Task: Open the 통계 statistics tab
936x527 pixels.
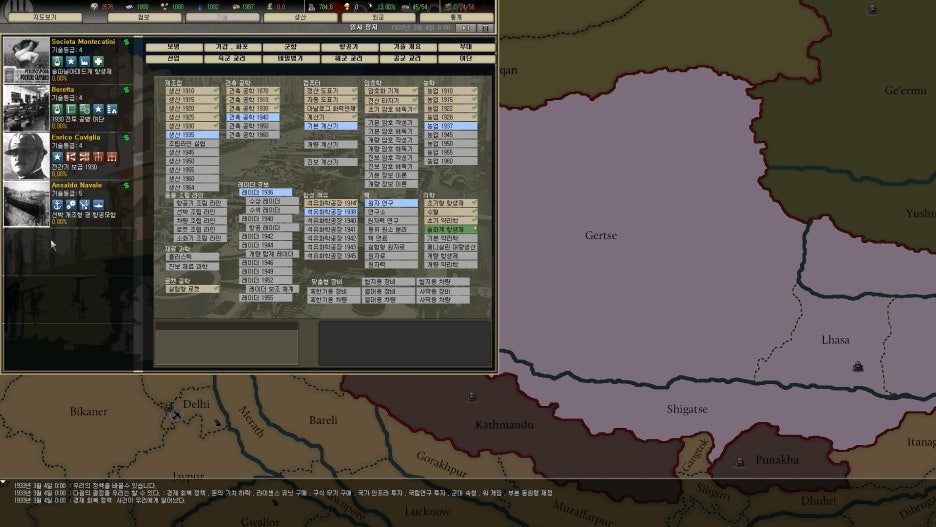Action: click(457, 17)
